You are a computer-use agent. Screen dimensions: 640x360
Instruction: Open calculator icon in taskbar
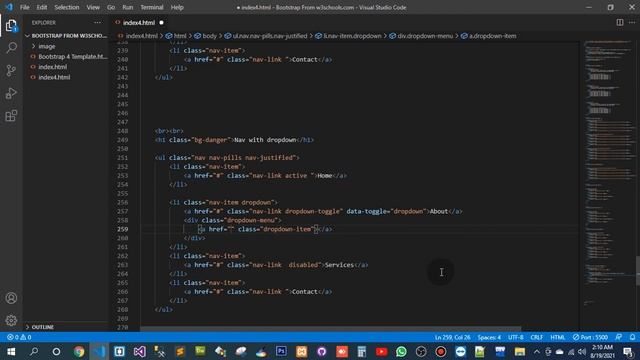click(x=361, y=351)
